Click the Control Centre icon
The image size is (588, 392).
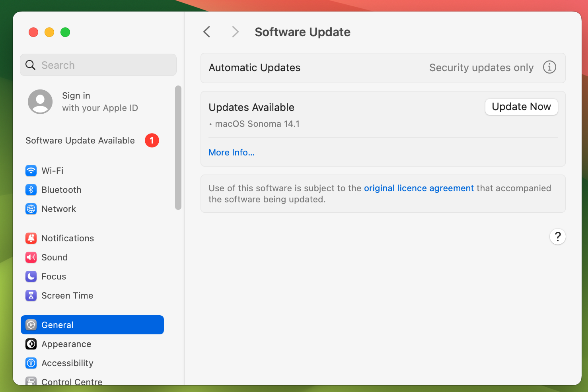(31, 381)
